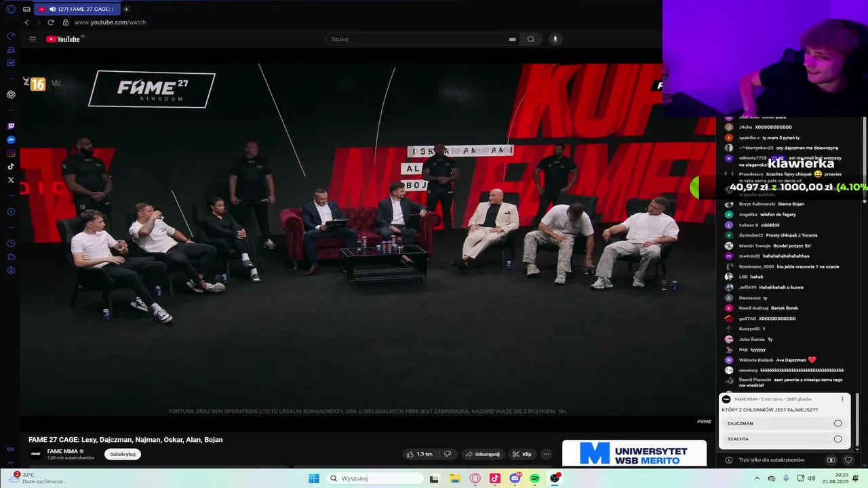868x488 pixels.
Task: Subscribe with the Subskrybuj button
Action: click(x=123, y=454)
